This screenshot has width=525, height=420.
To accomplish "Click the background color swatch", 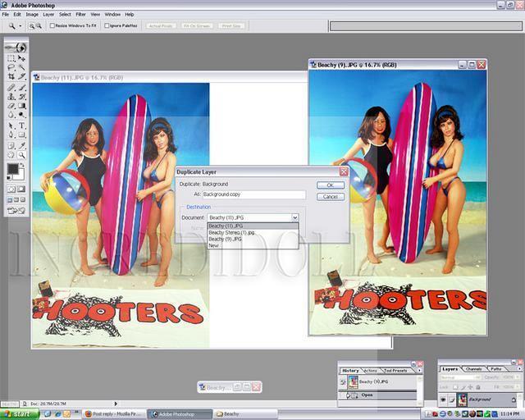I will tap(20, 175).
